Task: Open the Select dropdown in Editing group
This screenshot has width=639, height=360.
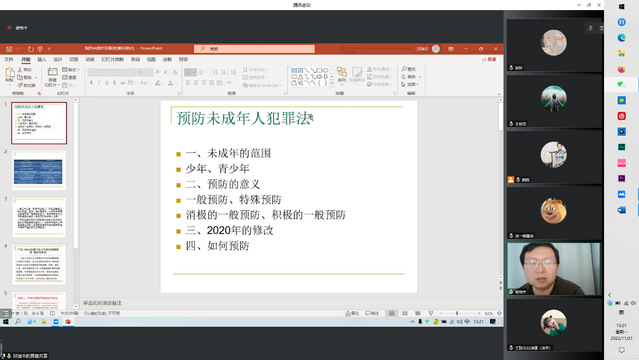Action: 410,84
